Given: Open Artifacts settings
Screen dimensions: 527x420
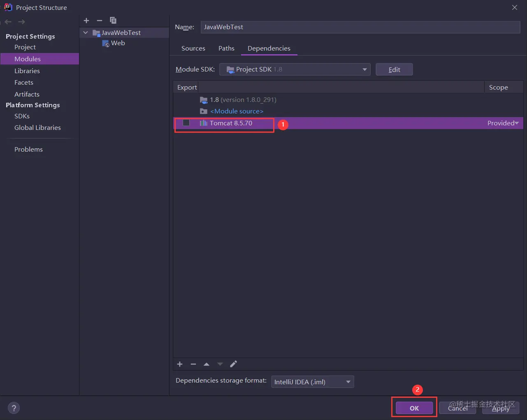Looking at the screenshot, I should coord(27,94).
